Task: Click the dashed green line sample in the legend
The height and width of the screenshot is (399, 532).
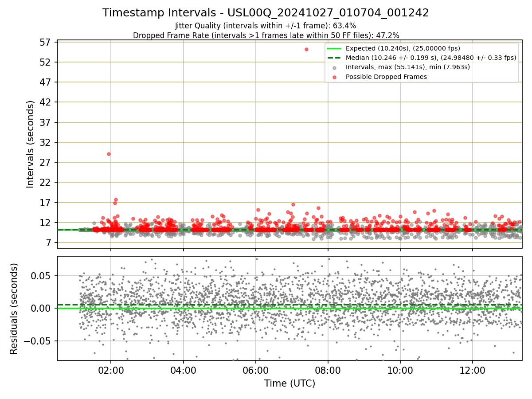Action: (334, 58)
